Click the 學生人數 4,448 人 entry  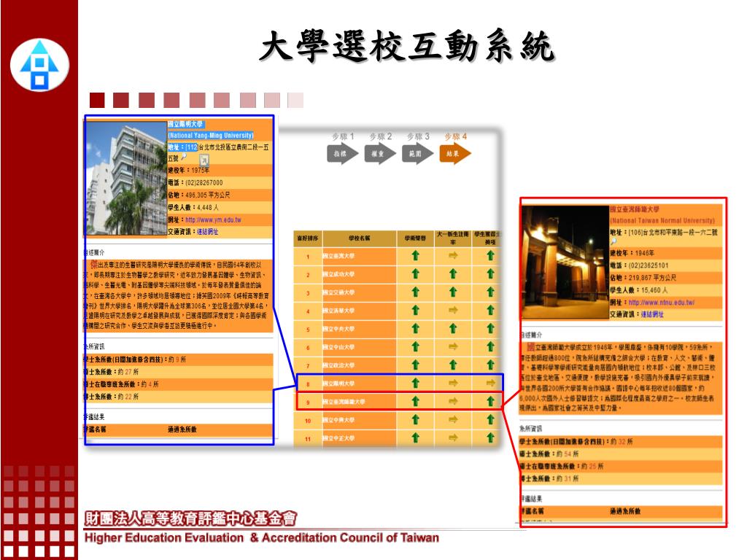(x=193, y=208)
